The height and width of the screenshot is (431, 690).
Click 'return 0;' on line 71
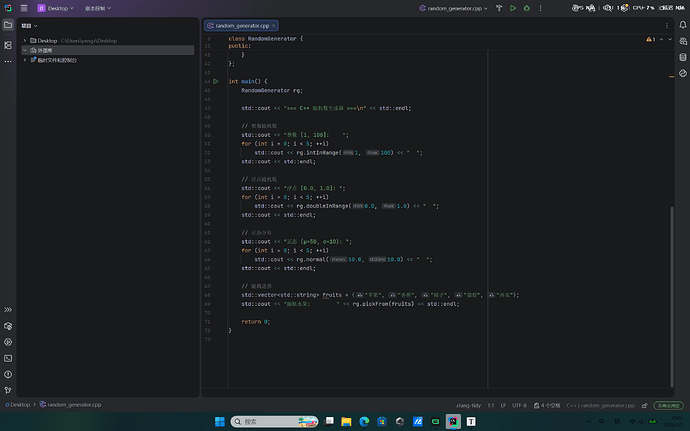(256, 322)
